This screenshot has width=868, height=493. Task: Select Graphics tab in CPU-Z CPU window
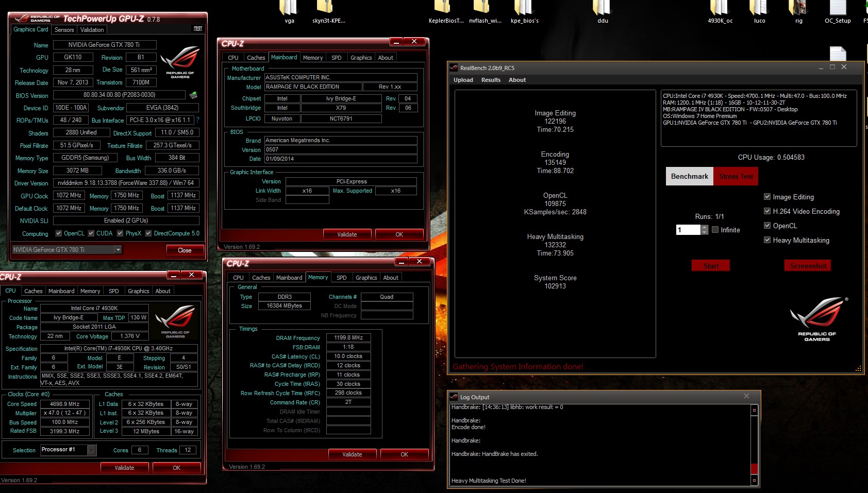(x=139, y=291)
